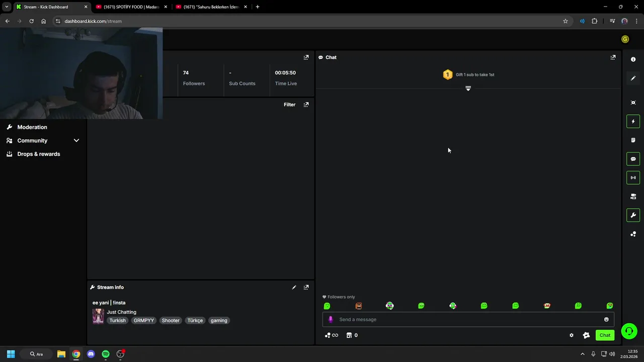Toggle the chat bubble panel icon in sidebar
The width and height of the screenshot is (644, 362).
pos(633,159)
